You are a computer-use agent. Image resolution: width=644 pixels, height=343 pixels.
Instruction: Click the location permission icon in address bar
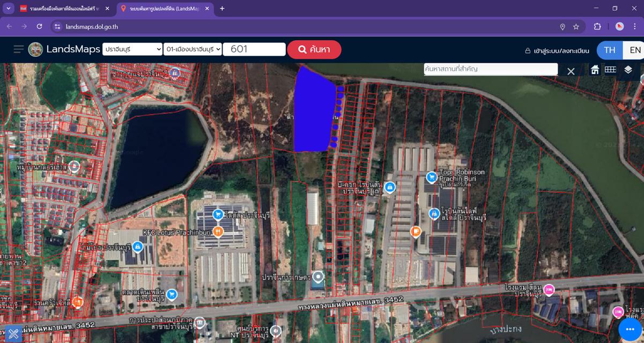click(x=562, y=26)
